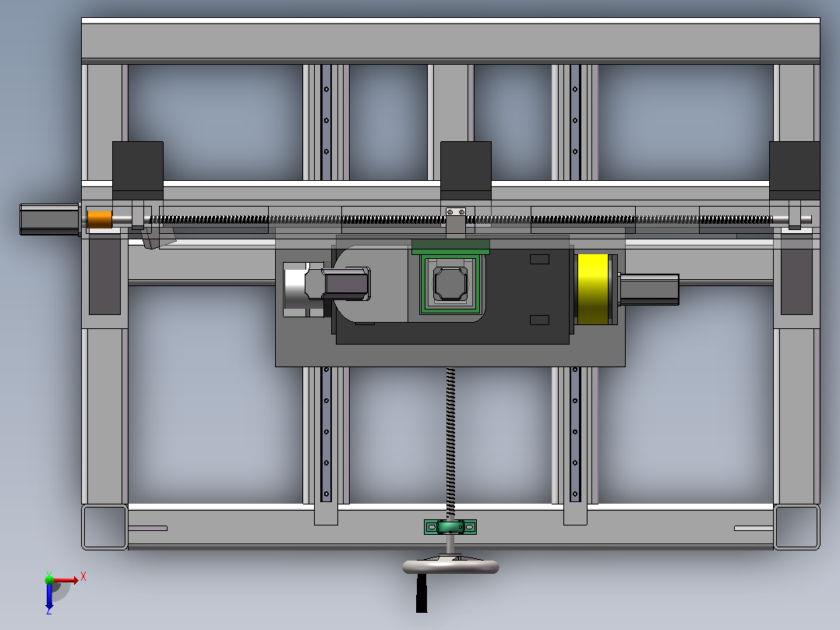
Task: Select the stepper motor at far left end
Action: [50, 219]
